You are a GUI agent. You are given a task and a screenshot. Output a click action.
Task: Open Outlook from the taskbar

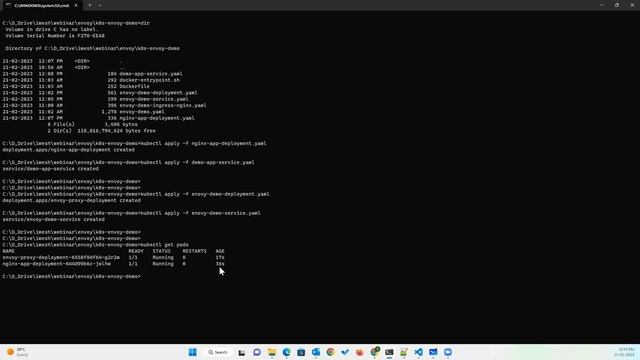pyautogui.click(x=316, y=352)
